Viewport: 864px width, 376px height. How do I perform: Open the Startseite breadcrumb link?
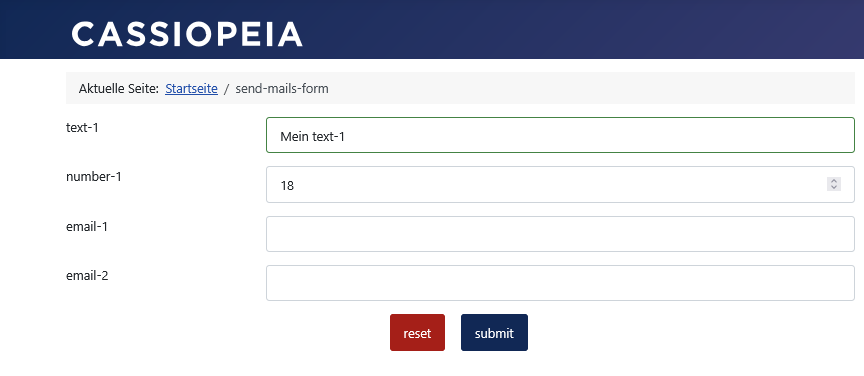(x=191, y=88)
